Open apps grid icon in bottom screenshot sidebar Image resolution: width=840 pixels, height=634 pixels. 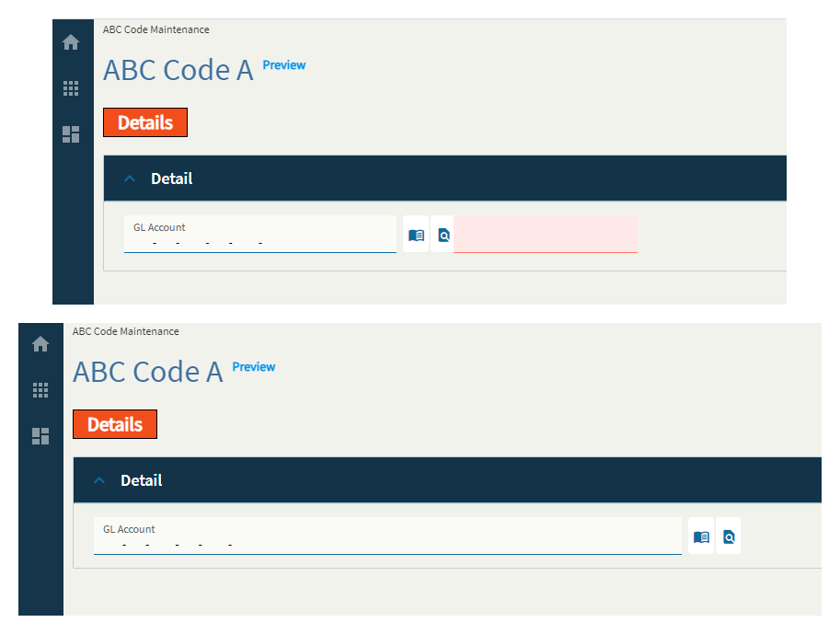click(x=40, y=389)
